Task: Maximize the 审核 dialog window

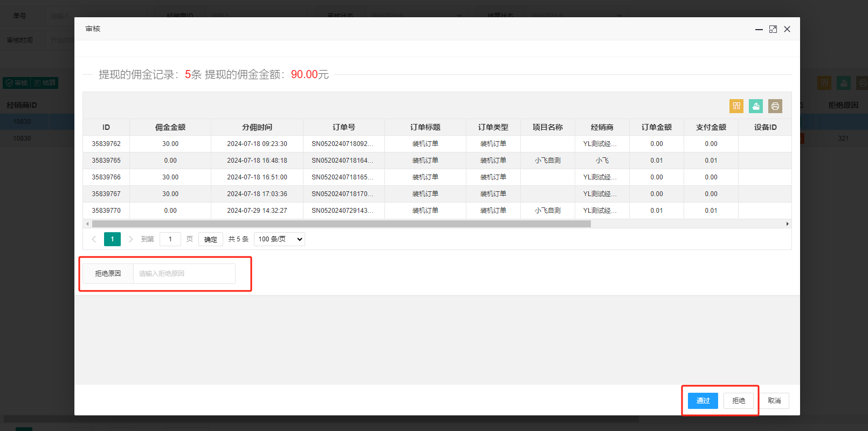Action: pos(773,29)
